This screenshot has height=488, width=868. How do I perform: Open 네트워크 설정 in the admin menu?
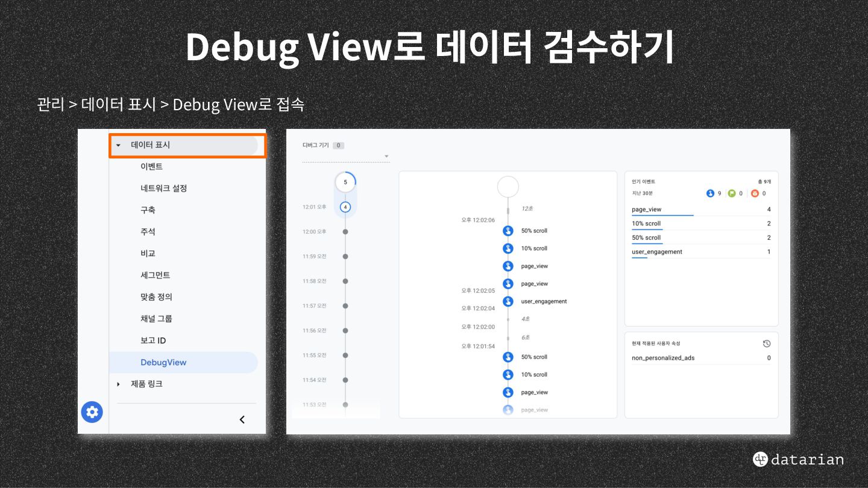click(x=164, y=189)
